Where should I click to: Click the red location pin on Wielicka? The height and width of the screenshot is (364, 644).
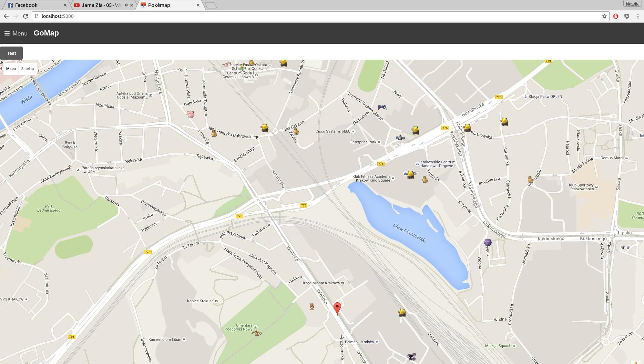tap(337, 309)
